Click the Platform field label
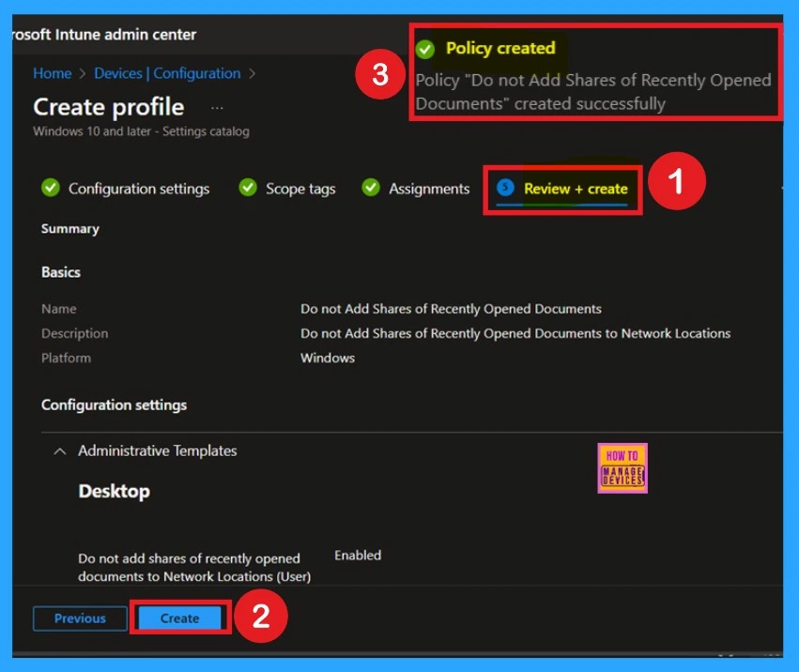Screen dimensions: 799x672 click(x=66, y=359)
